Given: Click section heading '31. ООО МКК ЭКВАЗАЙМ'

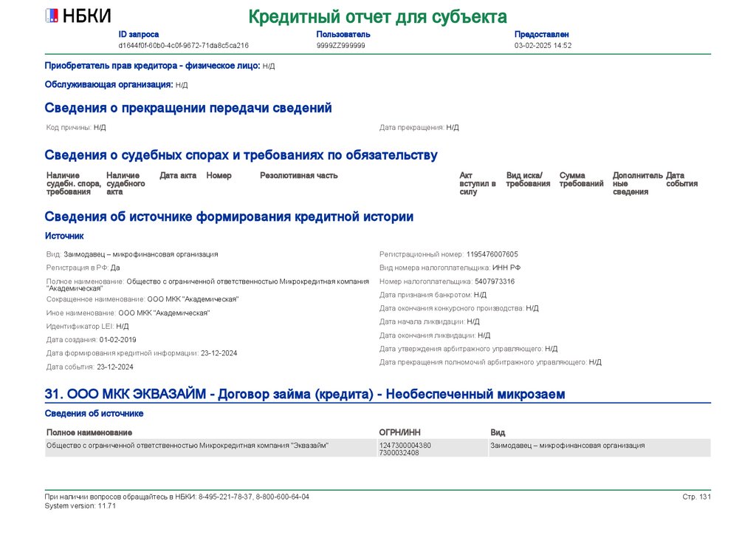Looking at the screenshot, I should pos(305,394).
